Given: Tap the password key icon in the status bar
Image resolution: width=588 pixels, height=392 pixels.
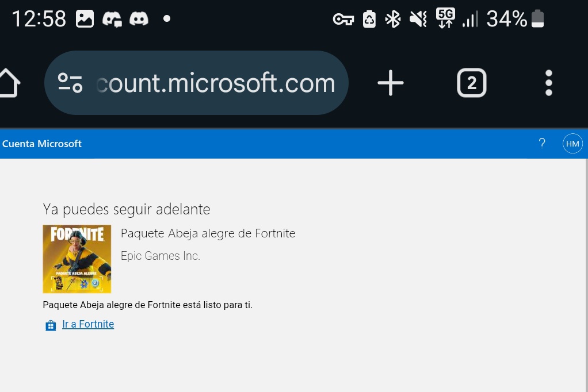Looking at the screenshot, I should [x=343, y=18].
